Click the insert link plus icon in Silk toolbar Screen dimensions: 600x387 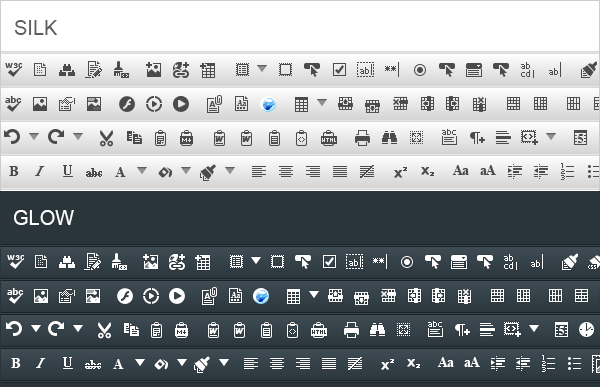[x=181, y=70]
